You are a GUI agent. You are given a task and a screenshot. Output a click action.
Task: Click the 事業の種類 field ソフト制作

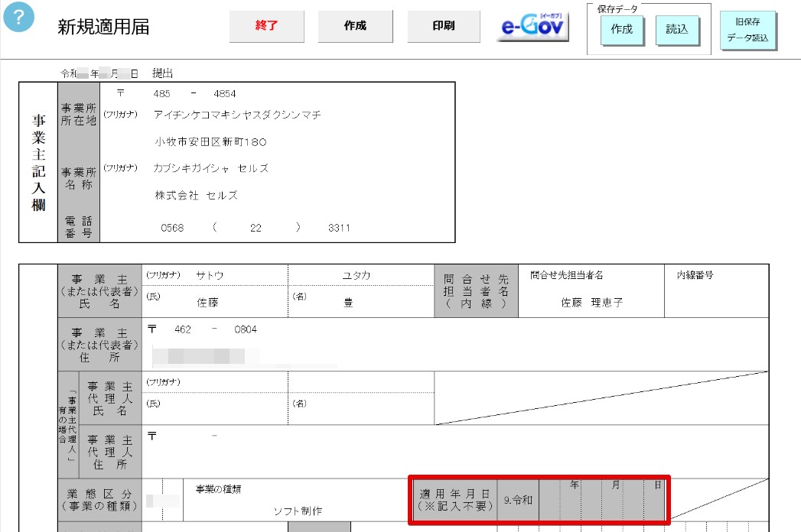coord(298,511)
